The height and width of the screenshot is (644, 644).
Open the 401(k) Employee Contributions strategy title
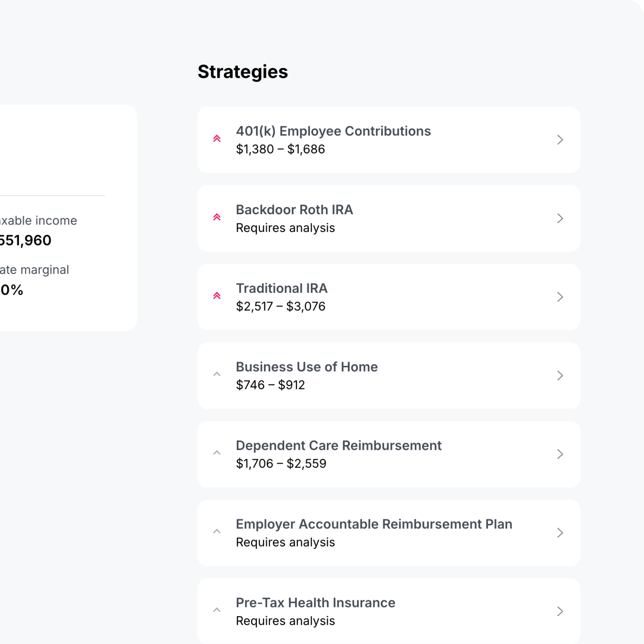tap(333, 131)
